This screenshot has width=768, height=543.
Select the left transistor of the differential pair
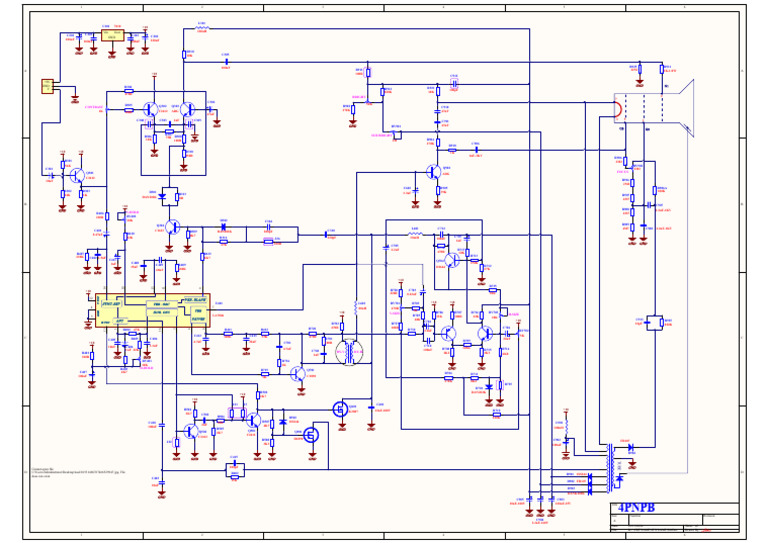pos(150,110)
